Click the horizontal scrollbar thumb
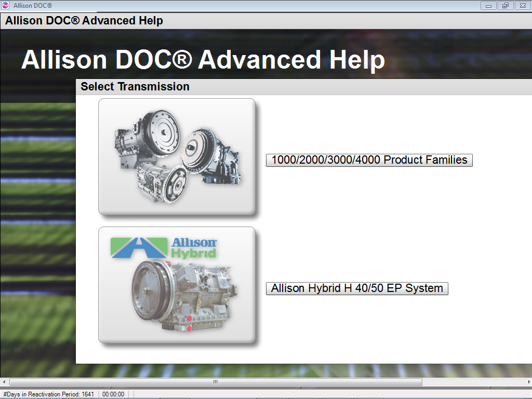Image resolution: width=532 pixels, height=399 pixels. (x=215, y=381)
